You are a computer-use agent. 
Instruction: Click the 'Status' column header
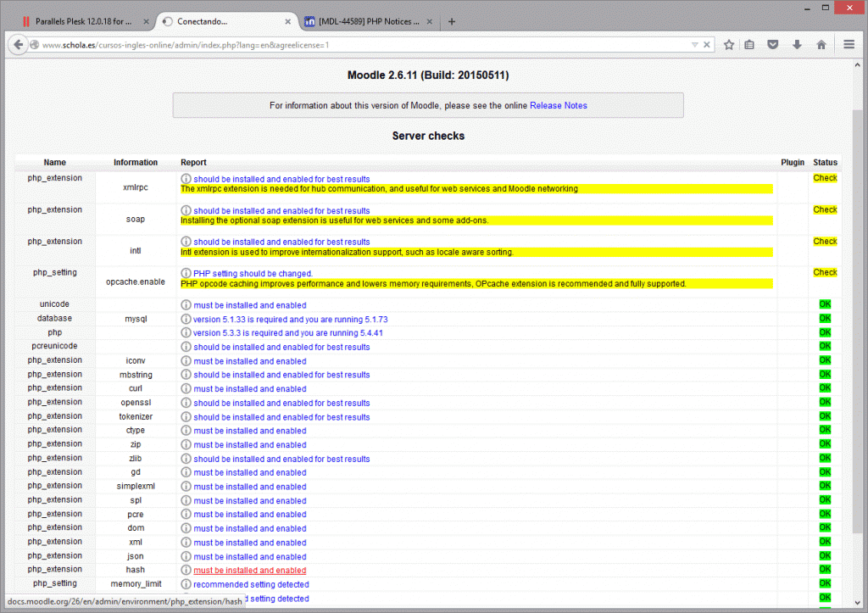coord(825,162)
